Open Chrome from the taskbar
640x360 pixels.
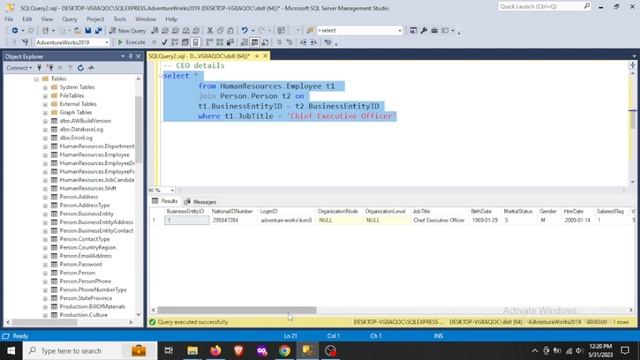284,351
